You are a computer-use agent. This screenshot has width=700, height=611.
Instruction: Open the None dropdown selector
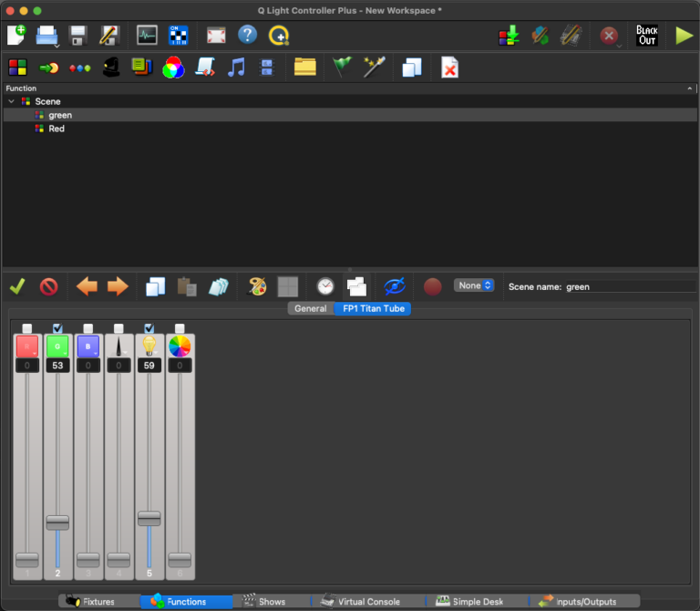click(x=474, y=285)
